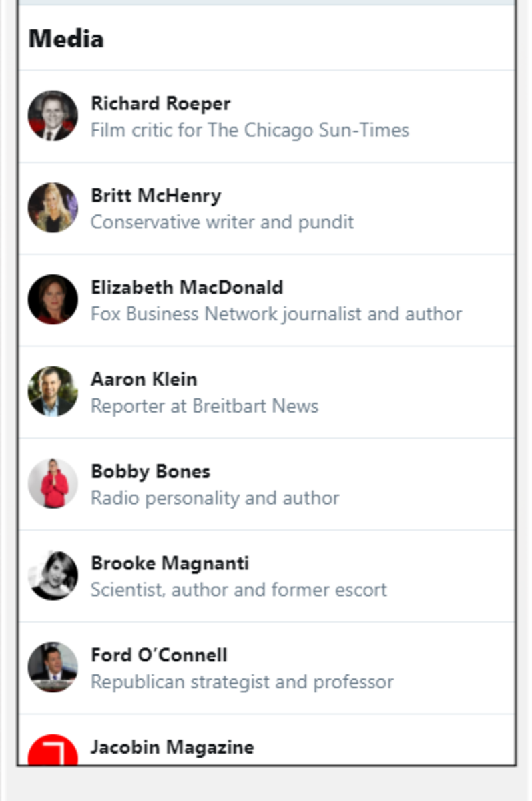
Task: Select the Brooke Magnanti name
Action: click(170, 563)
